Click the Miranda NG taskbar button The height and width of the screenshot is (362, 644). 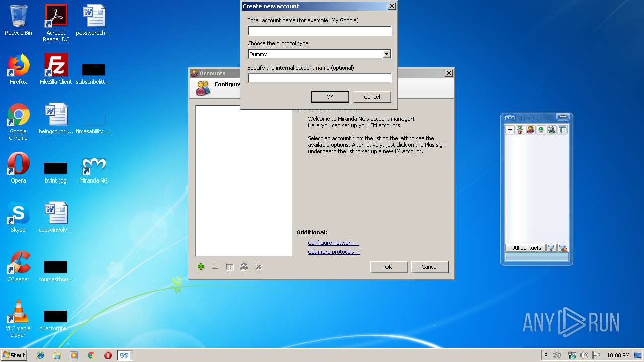click(x=124, y=355)
